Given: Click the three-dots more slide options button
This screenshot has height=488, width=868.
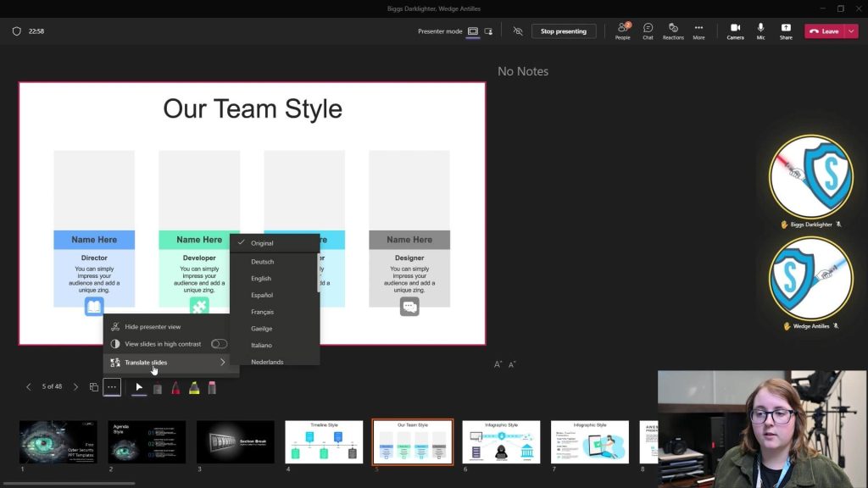Looking at the screenshot, I should tap(112, 386).
